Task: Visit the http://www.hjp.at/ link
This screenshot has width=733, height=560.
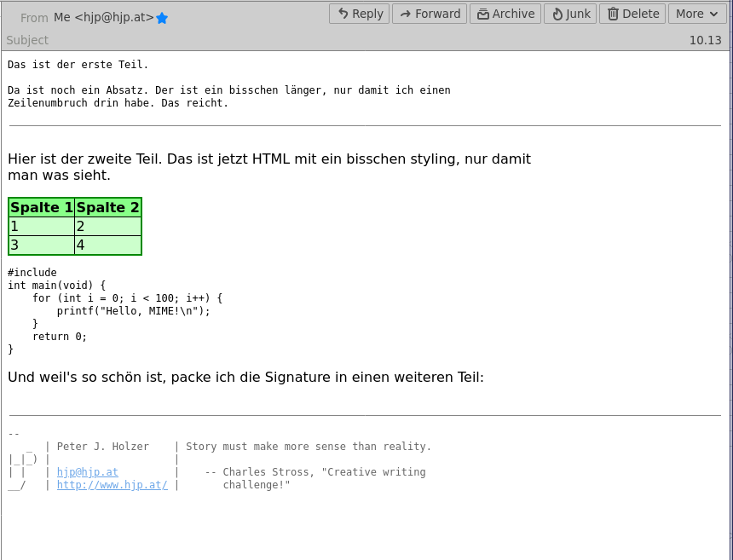Action: click(112, 484)
